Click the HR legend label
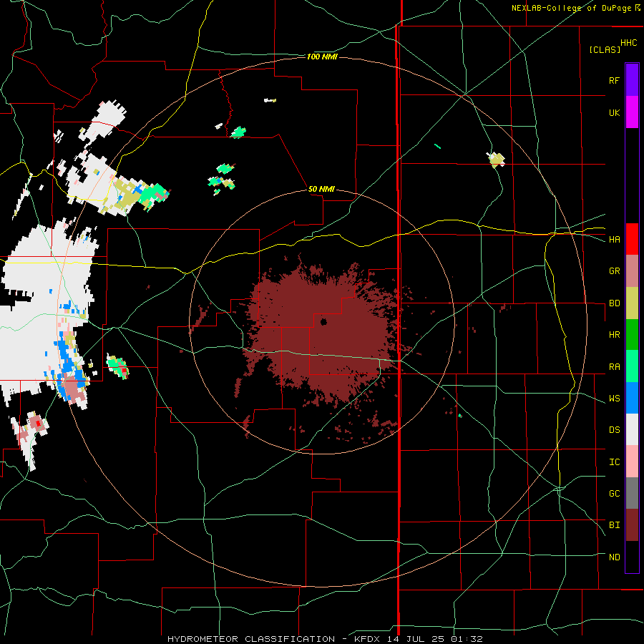Screen dimensions: 644x644 click(614, 335)
